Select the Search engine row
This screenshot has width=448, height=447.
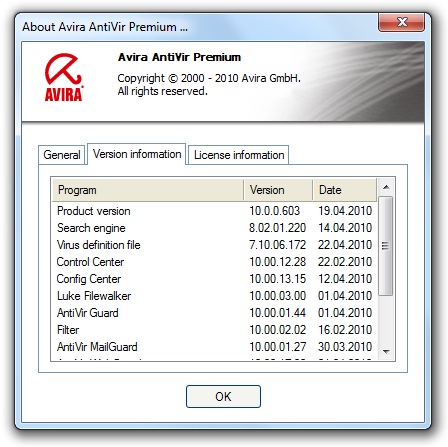(214, 228)
